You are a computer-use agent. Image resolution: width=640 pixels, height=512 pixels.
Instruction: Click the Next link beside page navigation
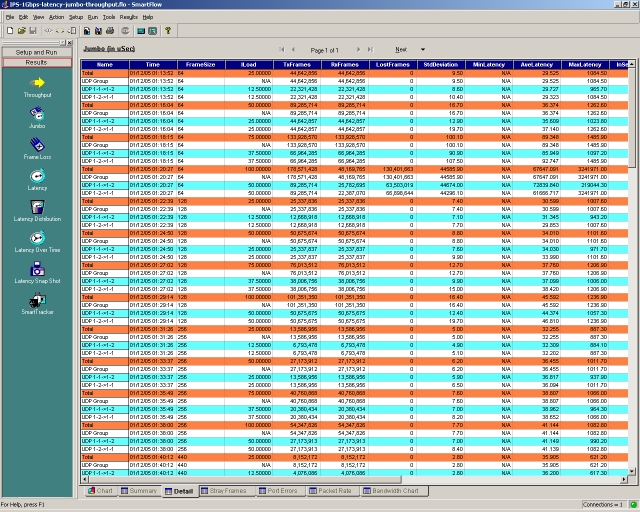click(x=401, y=49)
